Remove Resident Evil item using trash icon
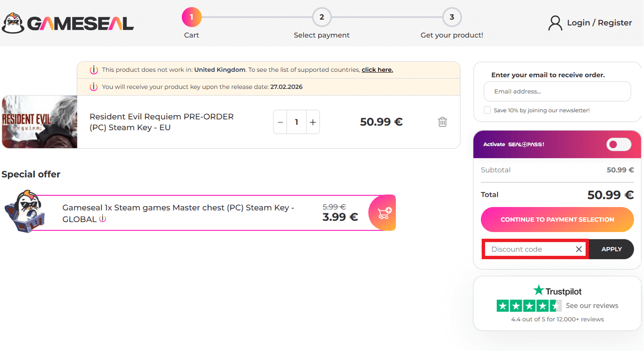Screen dimensions: 644x351 [x=442, y=122]
